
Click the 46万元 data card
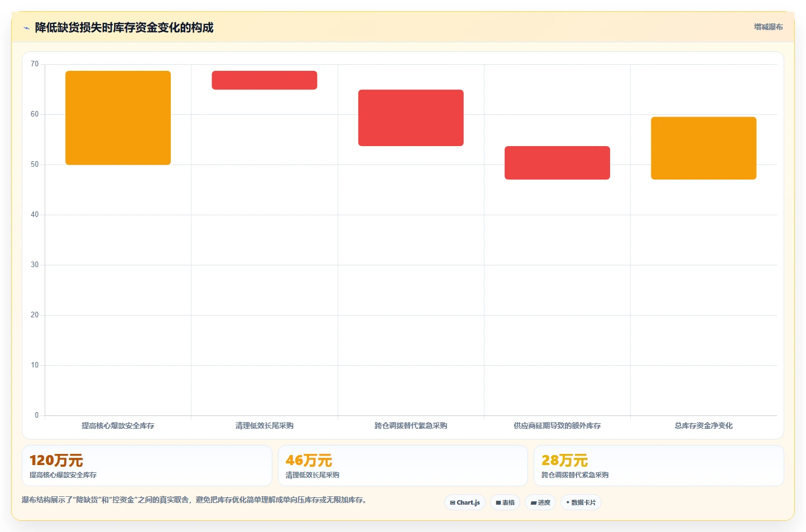click(x=403, y=466)
